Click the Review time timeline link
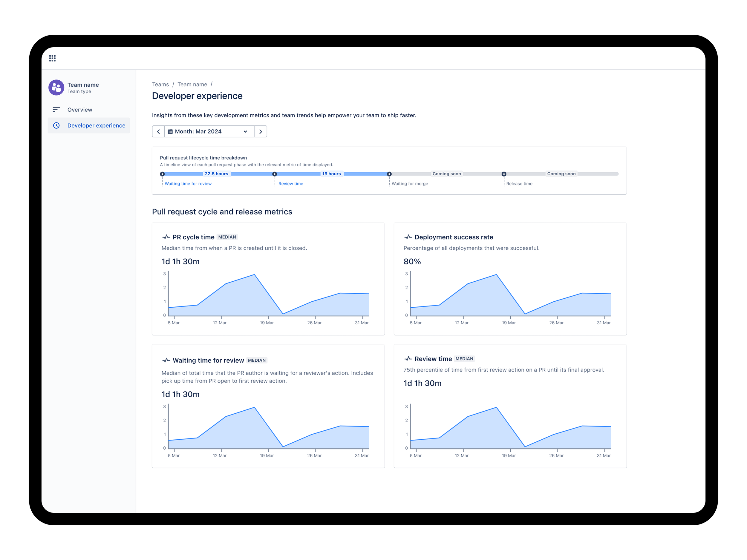 (291, 184)
